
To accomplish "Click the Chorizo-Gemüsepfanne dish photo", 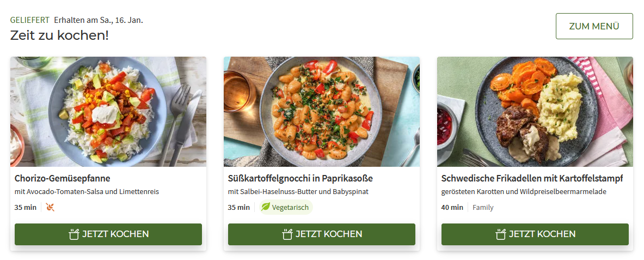I will pos(108,112).
